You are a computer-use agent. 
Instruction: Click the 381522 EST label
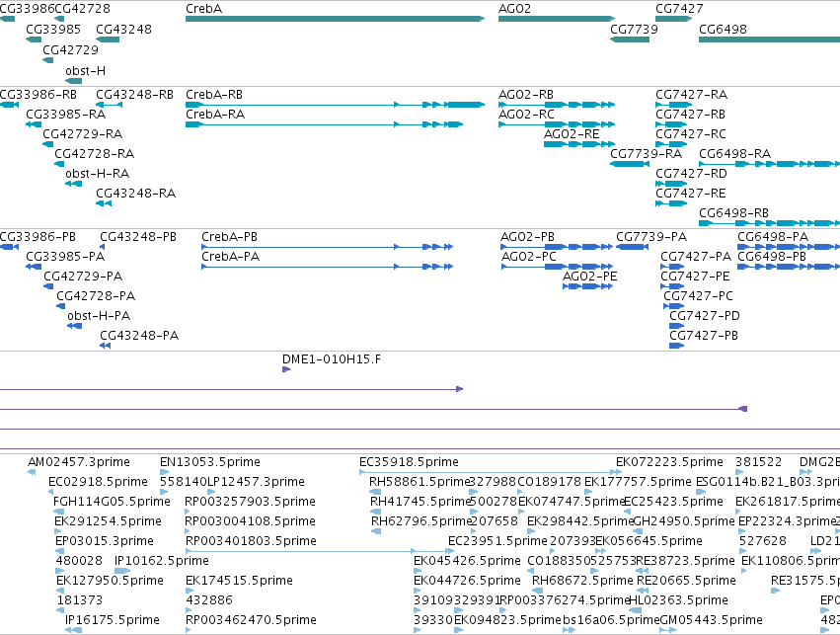point(759,462)
